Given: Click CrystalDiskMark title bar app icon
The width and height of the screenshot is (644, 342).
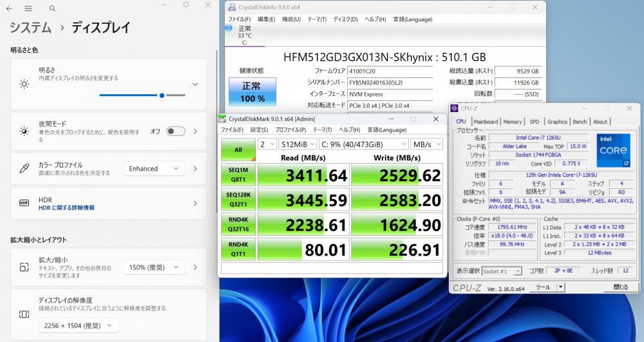Looking at the screenshot, I should [223, 119].
